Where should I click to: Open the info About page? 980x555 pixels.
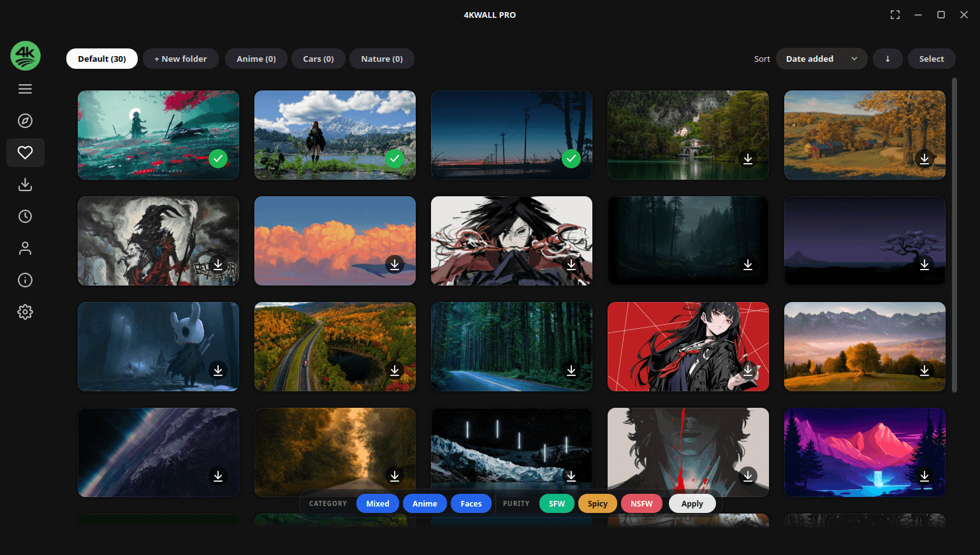click(x=25, y=280)
